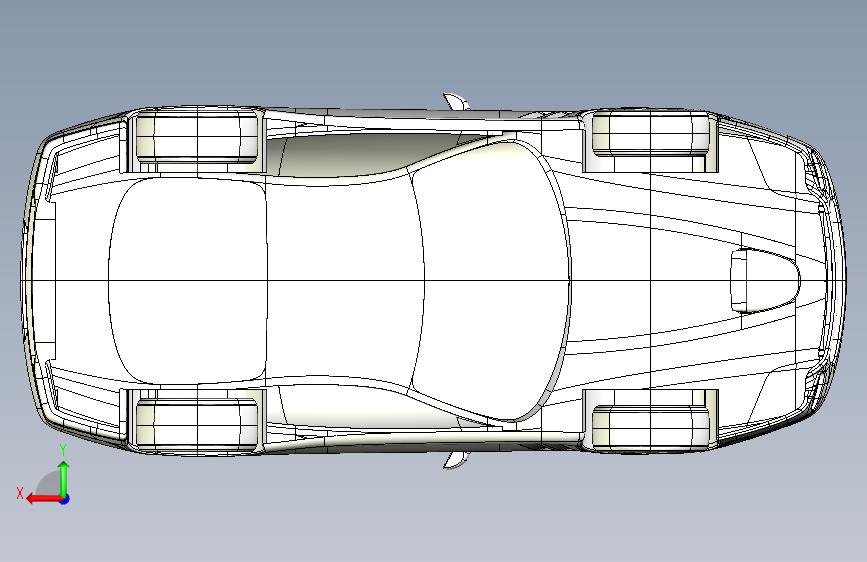
Task: Click the red X axis arrow of the triad
Action: [44, 499]
